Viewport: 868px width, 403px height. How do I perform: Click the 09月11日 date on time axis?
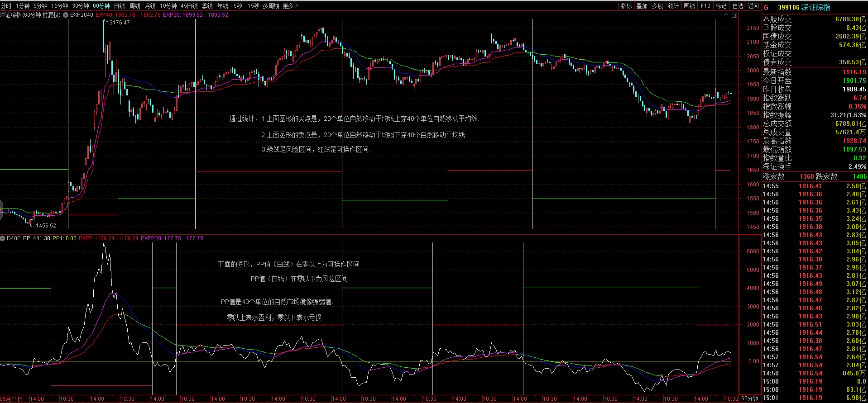point(11,399)
